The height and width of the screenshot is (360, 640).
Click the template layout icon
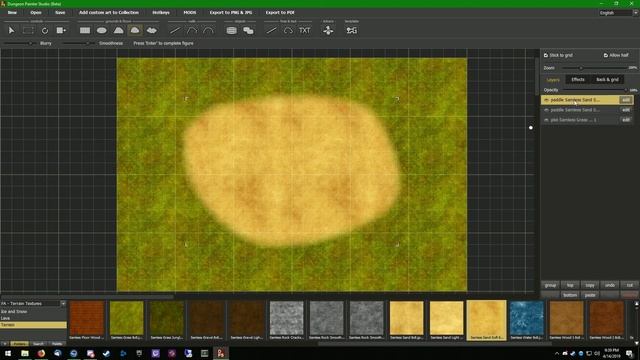click(x=351, y=31)
